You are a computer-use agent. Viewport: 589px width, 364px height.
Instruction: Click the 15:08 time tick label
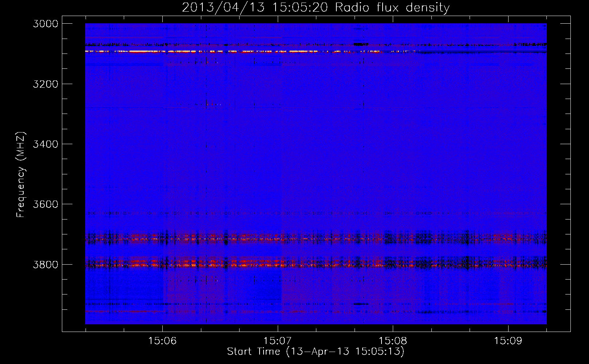393,341
